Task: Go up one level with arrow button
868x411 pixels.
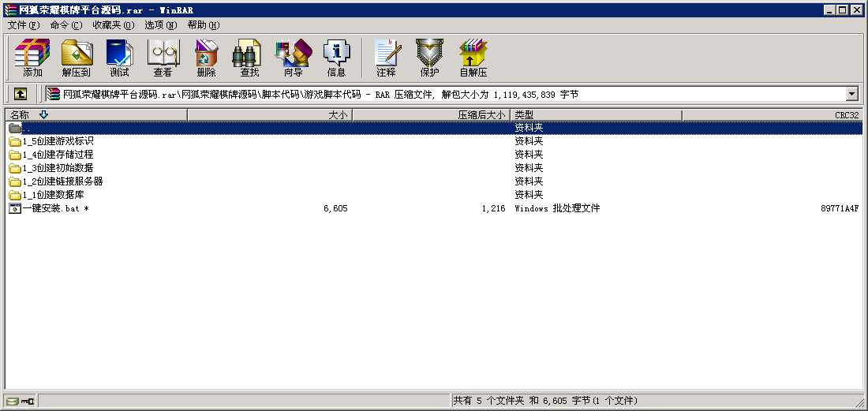Action: click(x=20, y=94)
